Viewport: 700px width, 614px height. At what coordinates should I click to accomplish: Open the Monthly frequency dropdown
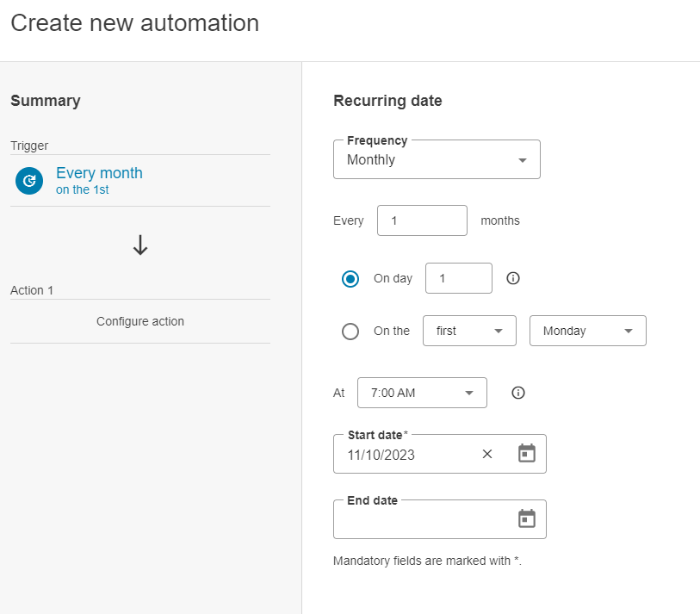pos(437,159)
